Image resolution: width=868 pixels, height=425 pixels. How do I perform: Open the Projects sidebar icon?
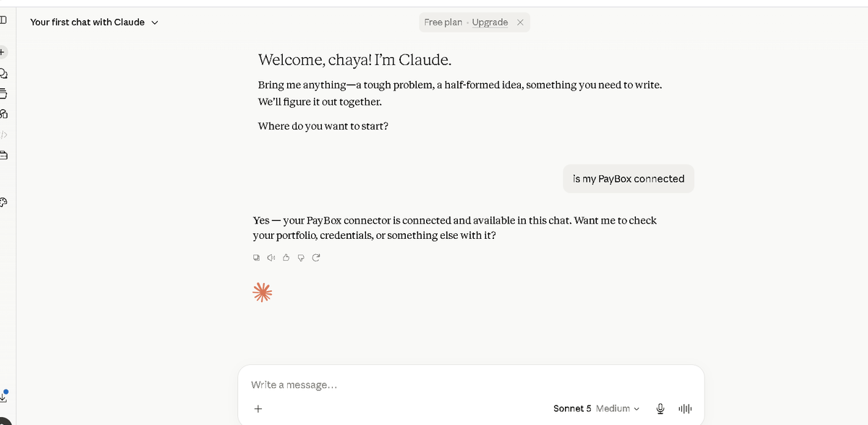tap(3, 93)
